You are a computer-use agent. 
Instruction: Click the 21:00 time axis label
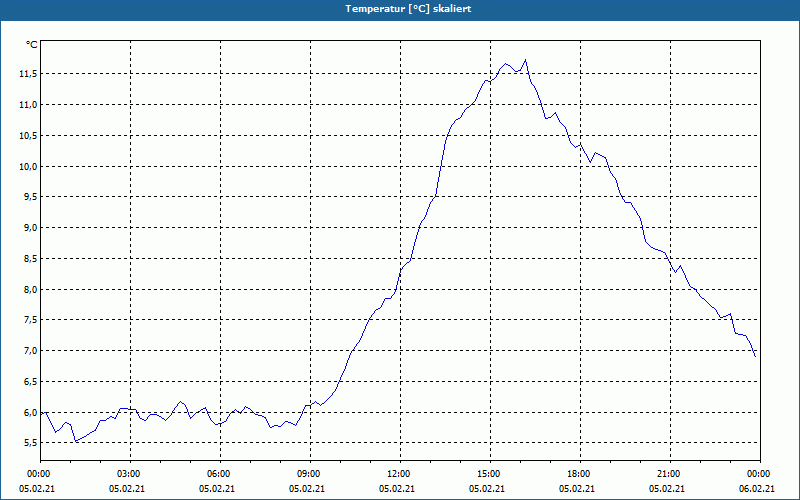coord(670,474)
